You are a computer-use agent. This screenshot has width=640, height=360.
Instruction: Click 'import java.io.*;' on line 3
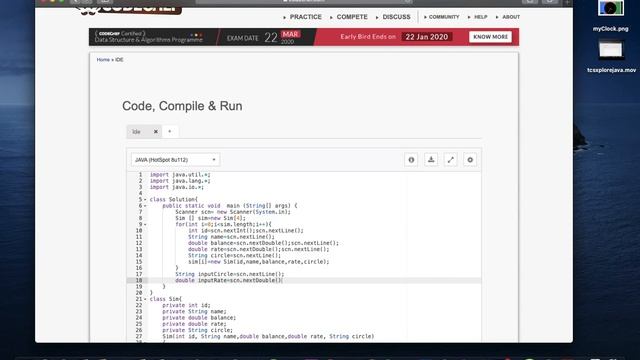pos(176,187)
